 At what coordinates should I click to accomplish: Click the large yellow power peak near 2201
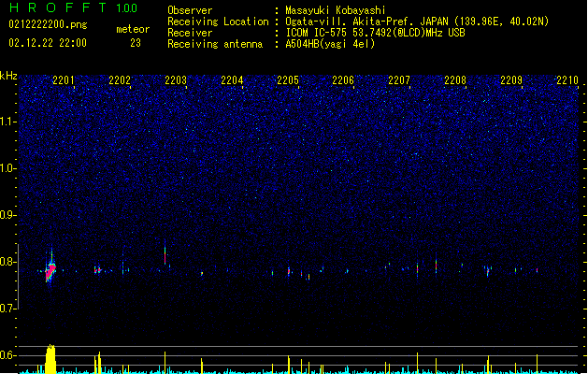click(50, 359)
